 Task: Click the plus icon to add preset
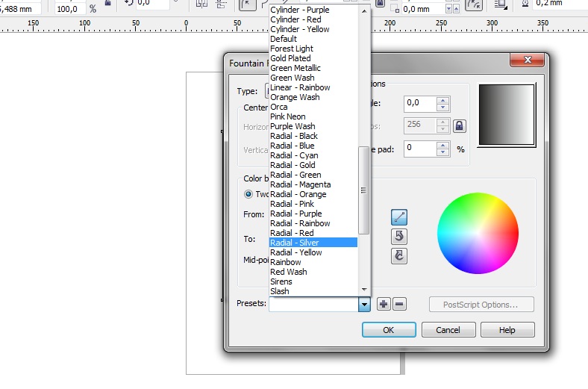384,304
